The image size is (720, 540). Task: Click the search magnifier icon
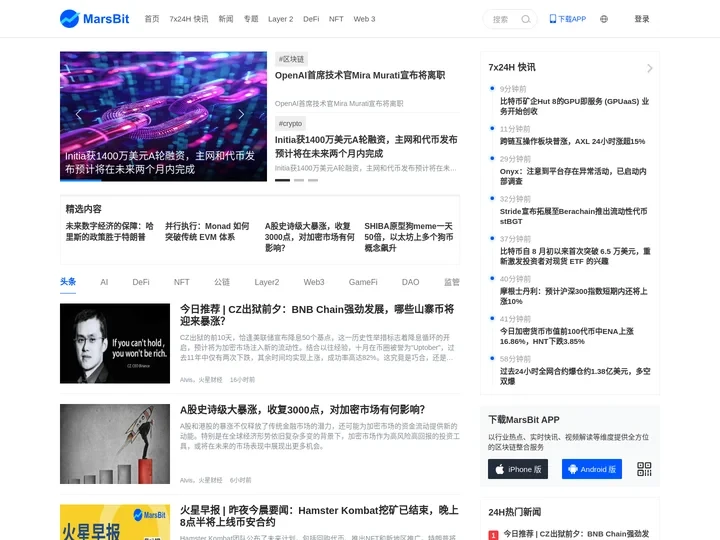point(526,19)
